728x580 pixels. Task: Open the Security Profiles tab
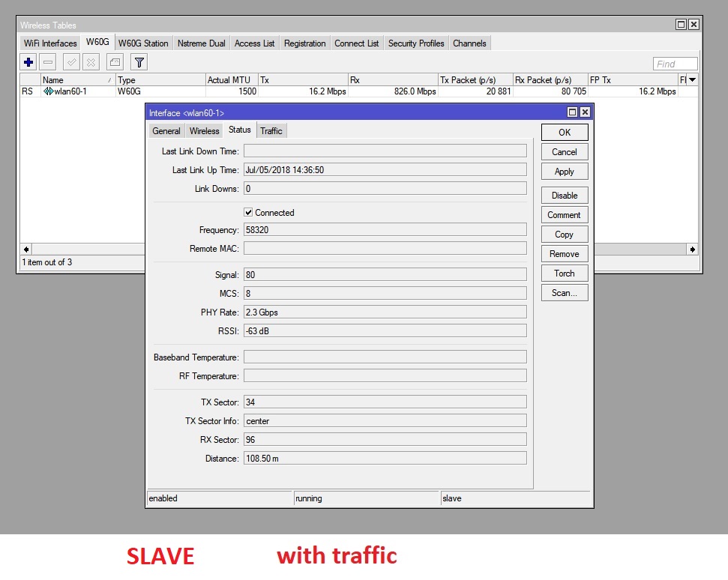415,43
